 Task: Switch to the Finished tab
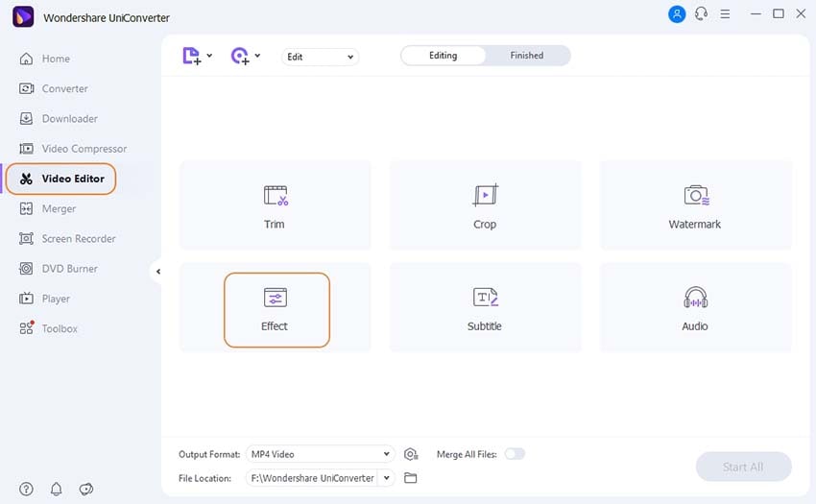(527, 56)
